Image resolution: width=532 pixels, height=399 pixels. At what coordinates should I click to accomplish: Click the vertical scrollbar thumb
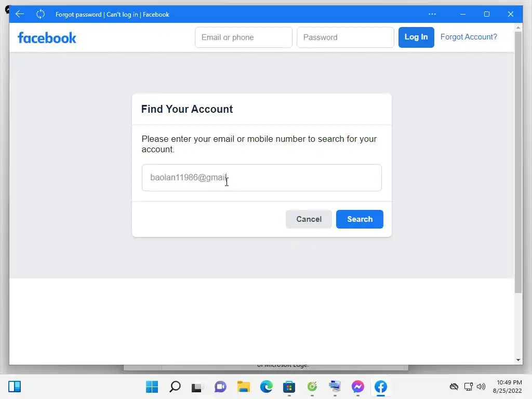click(x=518, y=162)
